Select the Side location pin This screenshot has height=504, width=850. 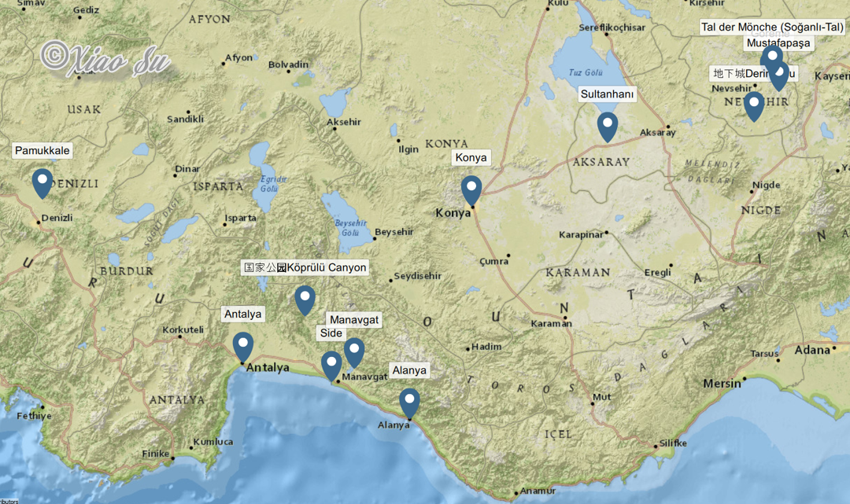click(331, 364)
